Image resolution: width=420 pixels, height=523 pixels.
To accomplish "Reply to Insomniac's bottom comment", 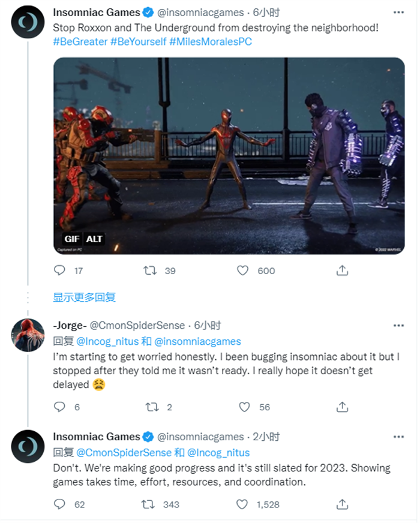I will tap(58, 504).
